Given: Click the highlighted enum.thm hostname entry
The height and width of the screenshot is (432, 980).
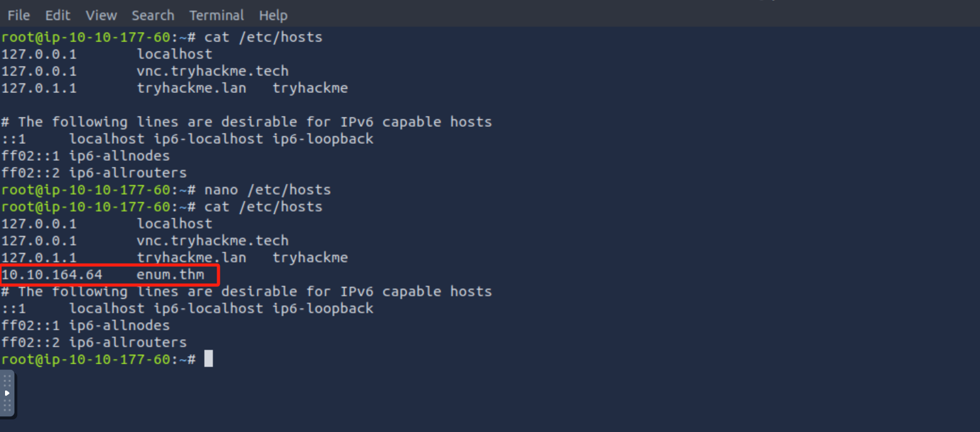Looking at the screenshot, I should (x=170, y=274).
